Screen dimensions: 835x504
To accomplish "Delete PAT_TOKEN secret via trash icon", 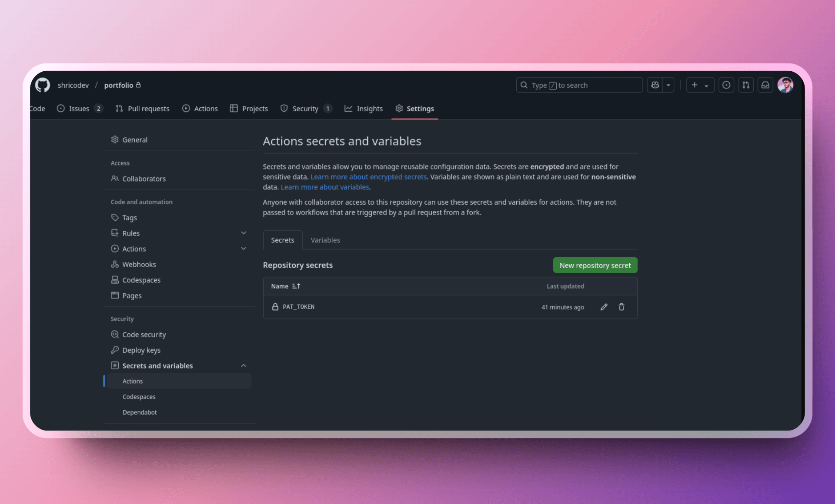I will click(x=621, y=307).
